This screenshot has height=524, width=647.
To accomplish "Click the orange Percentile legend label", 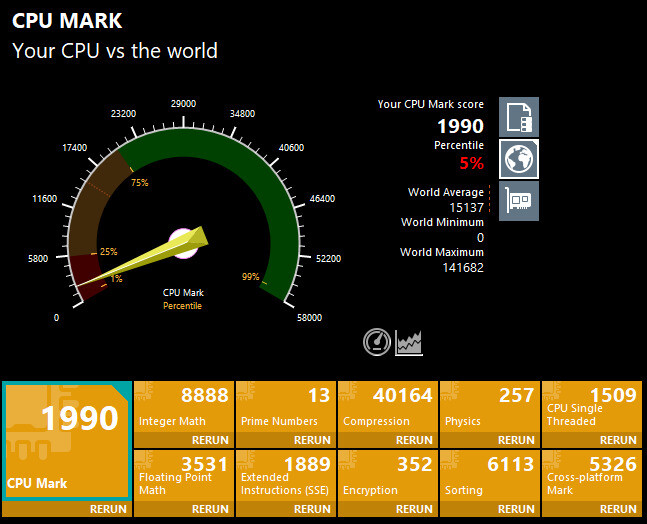I will (x=182, y=306).
